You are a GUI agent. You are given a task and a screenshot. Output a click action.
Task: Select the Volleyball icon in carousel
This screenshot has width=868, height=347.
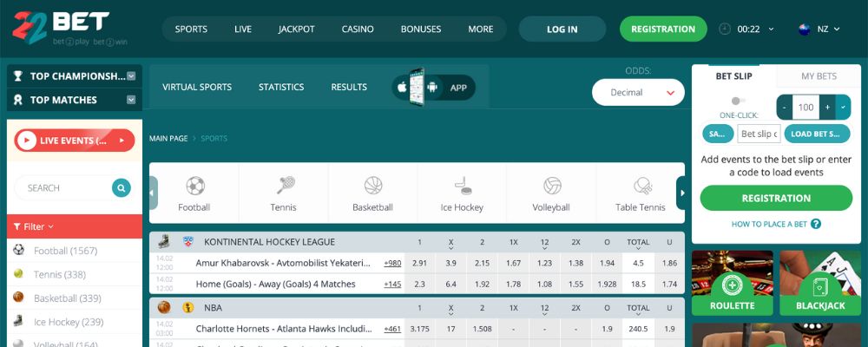click(x=552, y=186)
